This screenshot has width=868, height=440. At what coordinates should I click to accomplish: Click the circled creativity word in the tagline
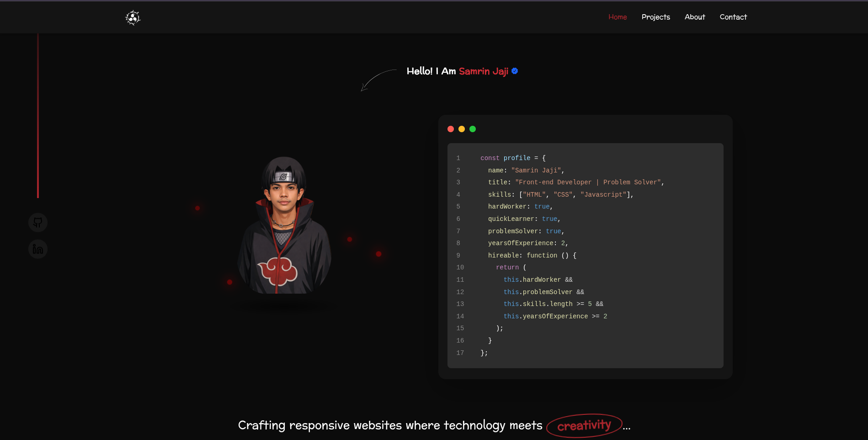click(x=584, y=425)
